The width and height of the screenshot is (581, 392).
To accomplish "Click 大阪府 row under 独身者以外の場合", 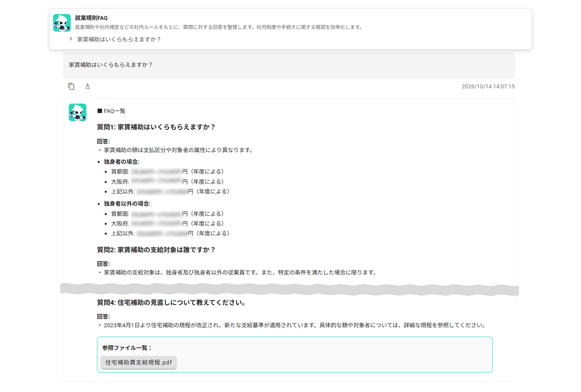I will (x=167, y=223).
